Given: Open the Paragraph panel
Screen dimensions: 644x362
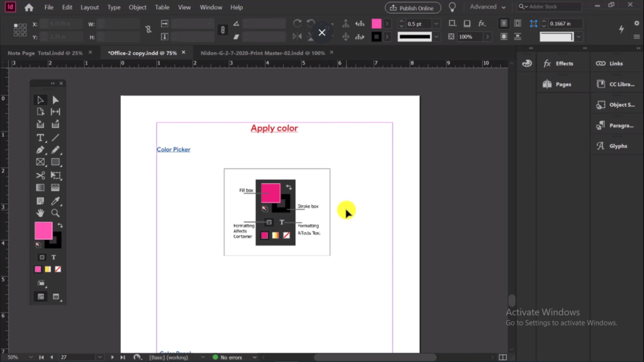Looking at the screenshot, I should 615,125.
